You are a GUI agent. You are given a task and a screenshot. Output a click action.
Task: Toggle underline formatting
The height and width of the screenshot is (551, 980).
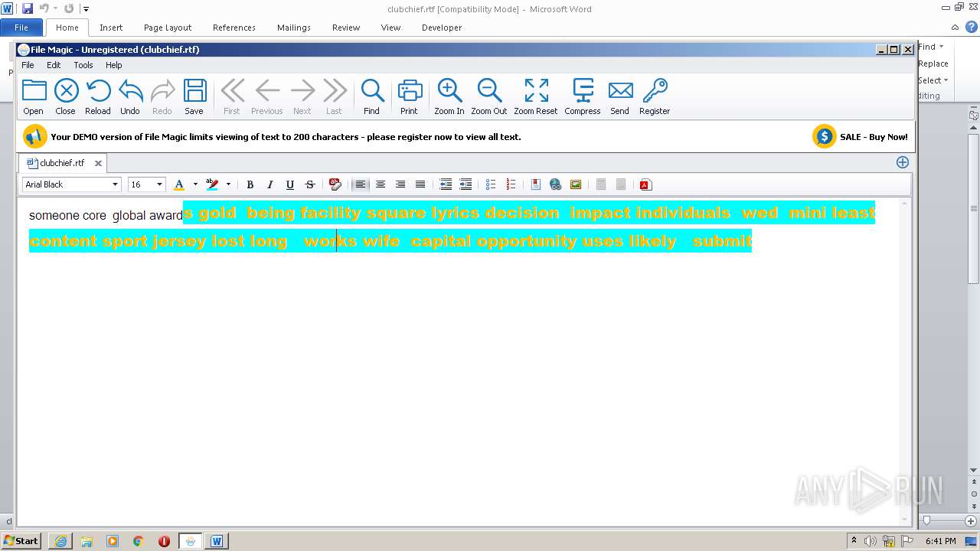coord(289,184)
